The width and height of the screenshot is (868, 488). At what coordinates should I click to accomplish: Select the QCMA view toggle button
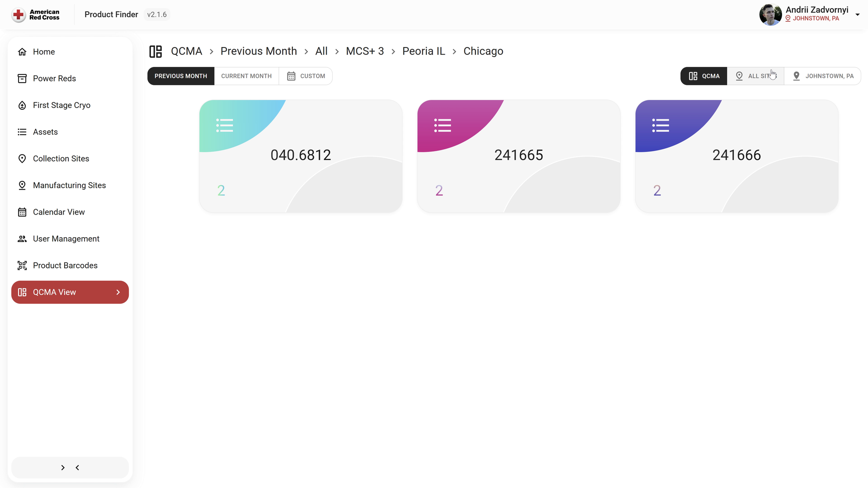(x=704, y=76)
